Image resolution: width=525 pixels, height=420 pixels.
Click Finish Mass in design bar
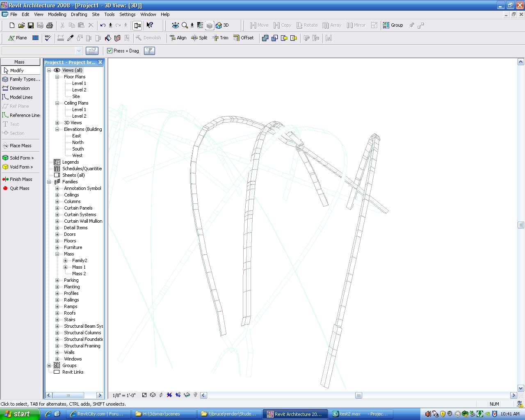[x=21, y=179]
